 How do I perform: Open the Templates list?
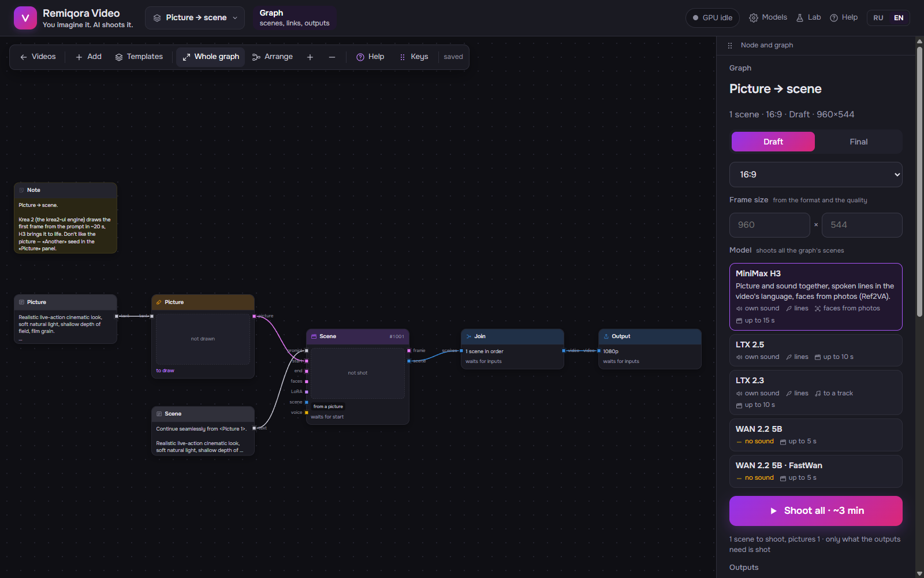coord(139,57)
